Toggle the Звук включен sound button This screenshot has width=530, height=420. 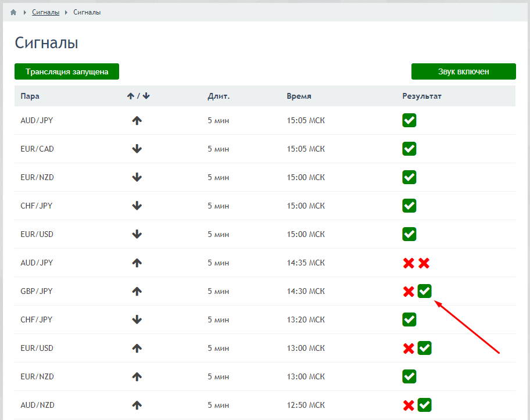click(463, 71)
